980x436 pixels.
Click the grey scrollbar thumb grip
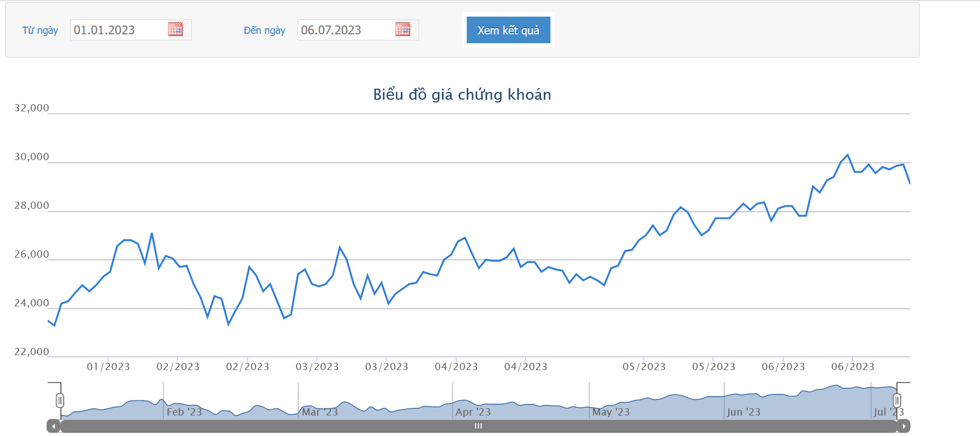(478, 426)
